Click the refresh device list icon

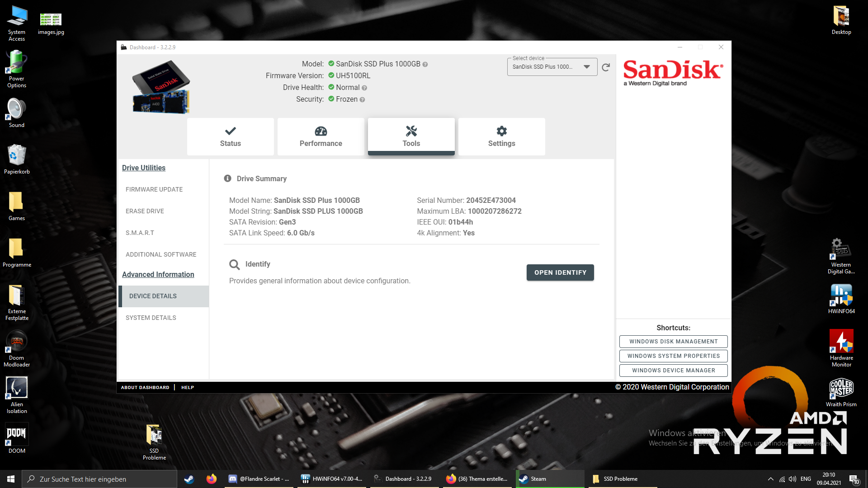(x=606, y=67)
